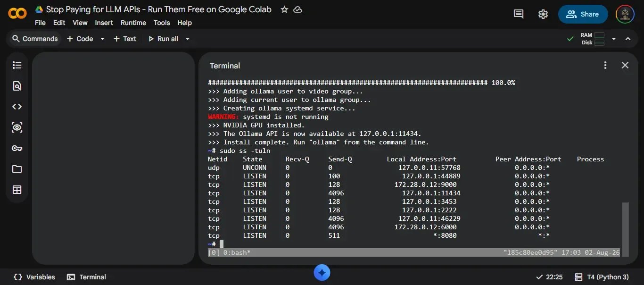This screenshot has width=644, height=285.
Task: Click the 127.0.0.1:11434 local address
Action: tap(431, 193)
